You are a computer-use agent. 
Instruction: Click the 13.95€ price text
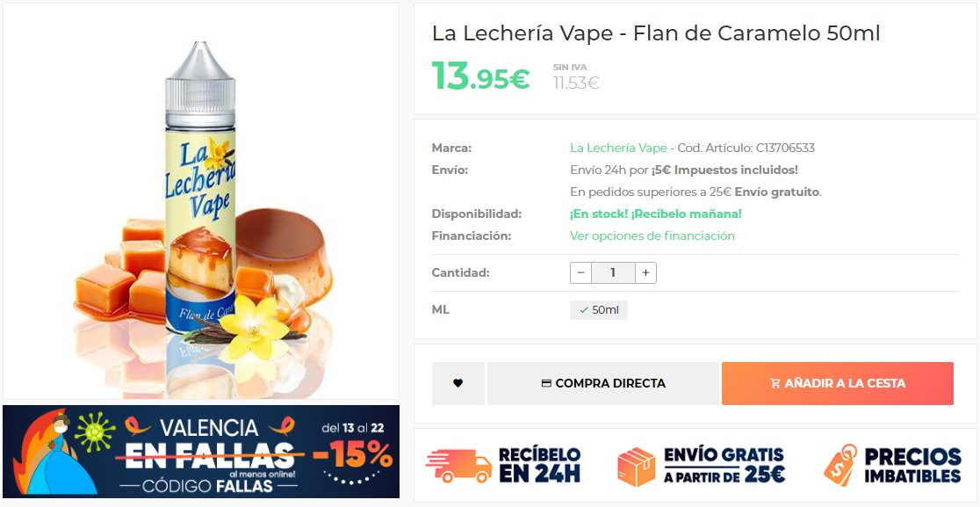480,76
